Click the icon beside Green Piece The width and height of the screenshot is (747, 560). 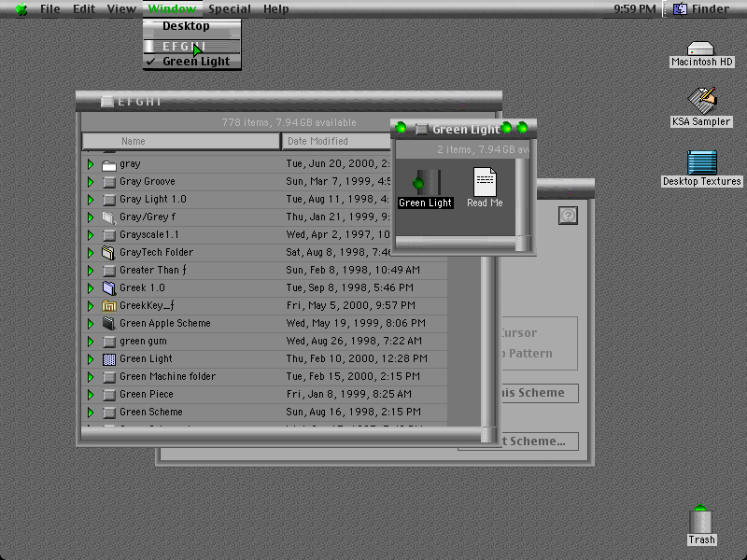tap(109, 395)
